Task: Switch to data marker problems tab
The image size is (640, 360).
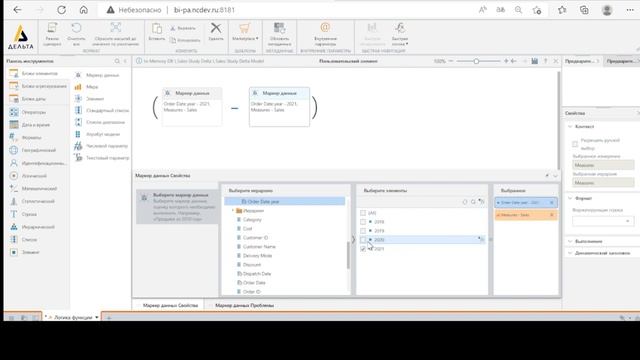Action: tap(244, 305)
